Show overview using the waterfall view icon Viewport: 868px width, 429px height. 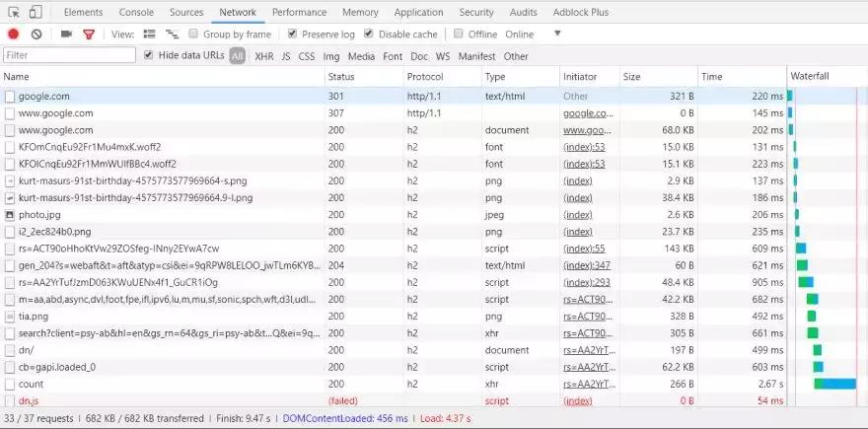click(171, 35)
